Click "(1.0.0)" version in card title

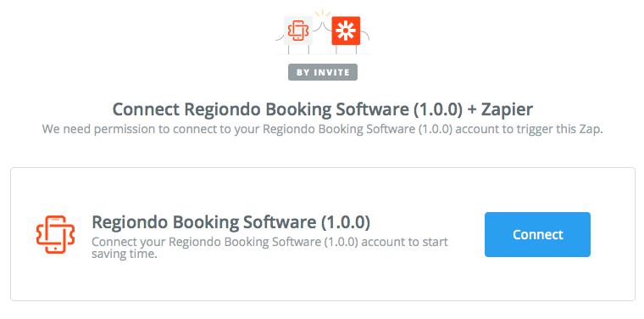[346, 222]
